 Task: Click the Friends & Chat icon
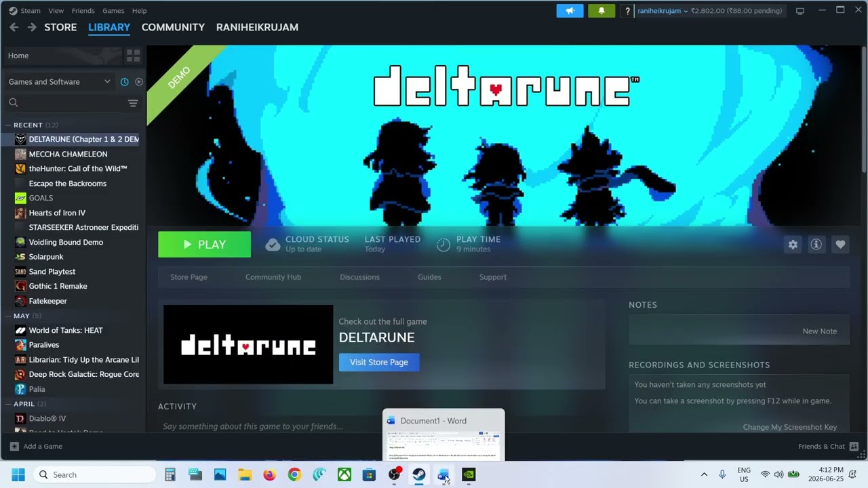point(854,446)
